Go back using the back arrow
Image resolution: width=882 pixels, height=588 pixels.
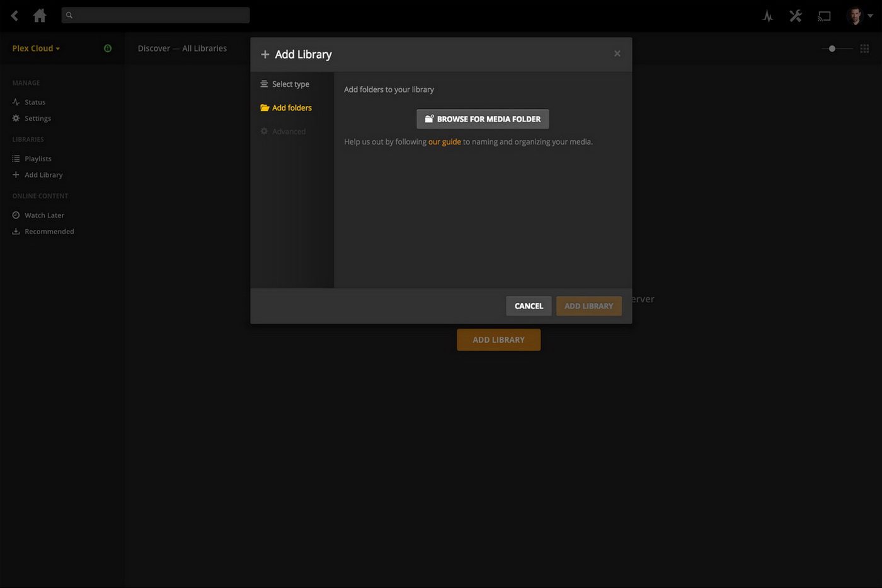coord(14,16)
